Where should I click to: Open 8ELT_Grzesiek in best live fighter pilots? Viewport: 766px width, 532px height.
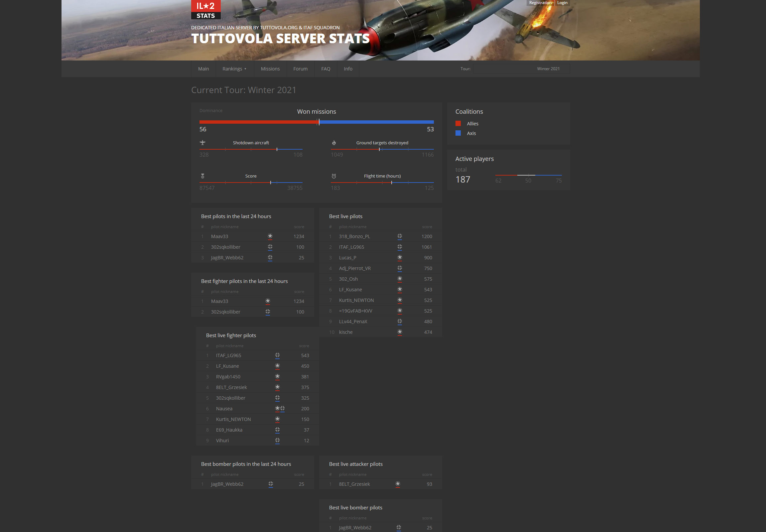click(231, 387)
